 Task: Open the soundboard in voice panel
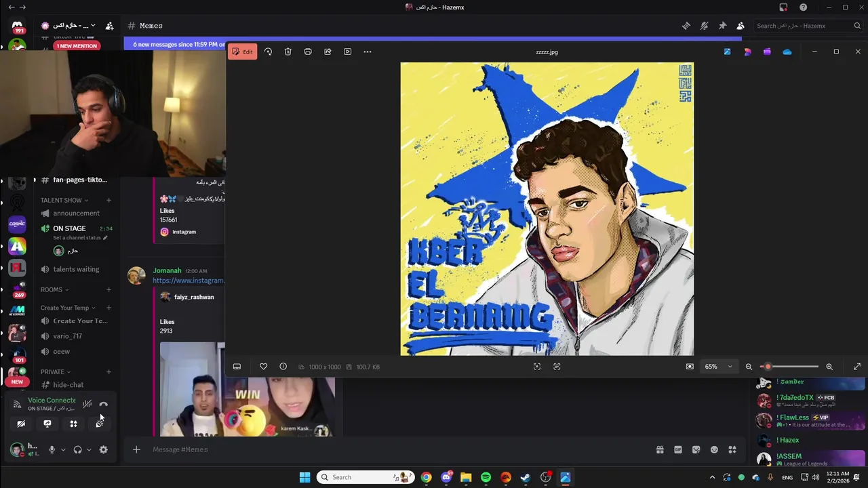point(100,424)
